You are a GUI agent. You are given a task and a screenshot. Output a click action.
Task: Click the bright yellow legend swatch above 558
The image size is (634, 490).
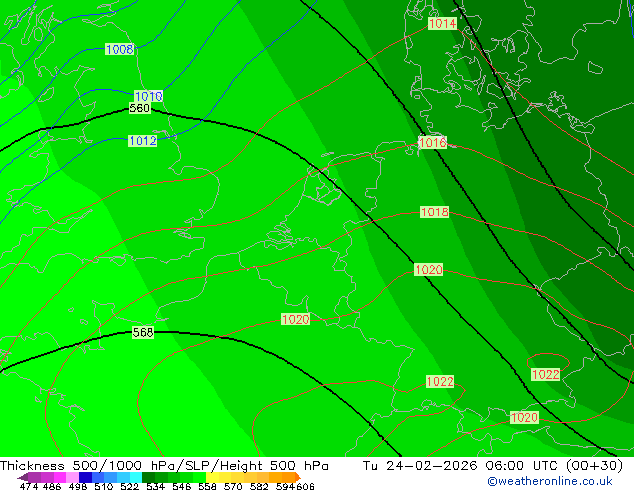coord(212,477)
